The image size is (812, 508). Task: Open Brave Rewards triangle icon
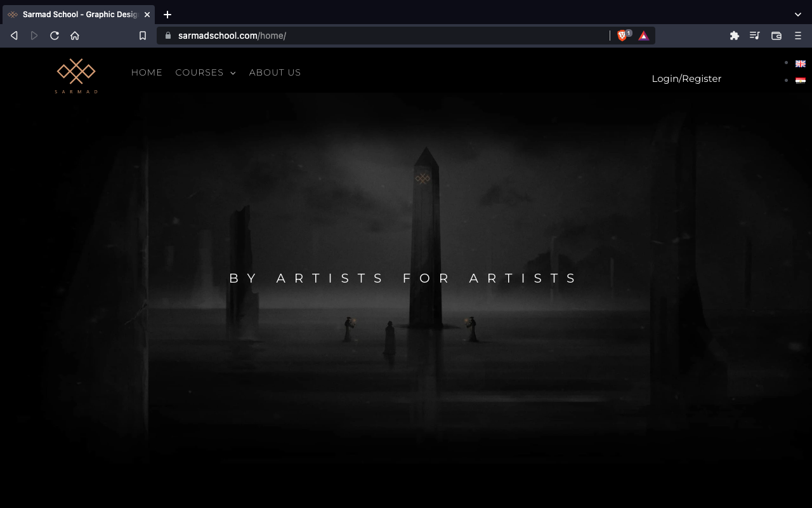pos(643,36)
